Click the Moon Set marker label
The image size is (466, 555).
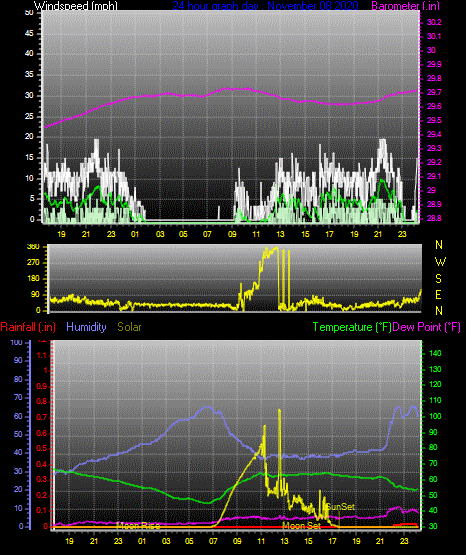[301, 526]
